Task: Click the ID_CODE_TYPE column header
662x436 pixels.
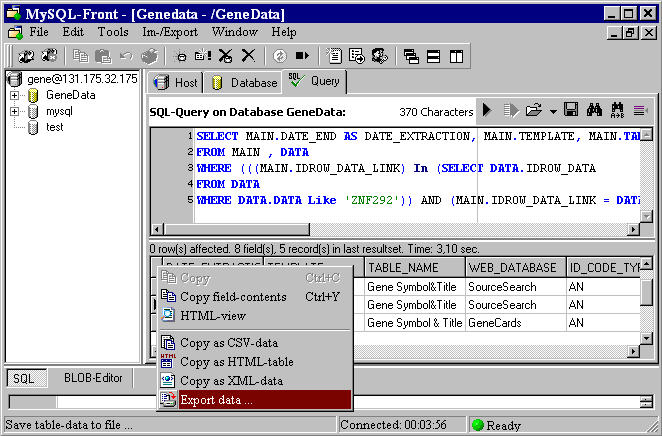Action: click(x=604, y=268)
